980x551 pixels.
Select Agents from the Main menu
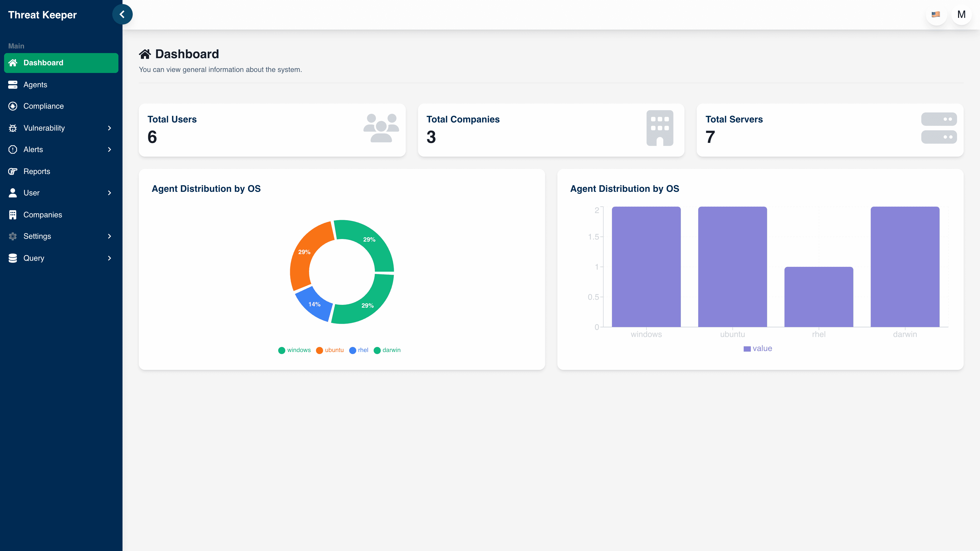pyautogui.click(x=35, y=84)
